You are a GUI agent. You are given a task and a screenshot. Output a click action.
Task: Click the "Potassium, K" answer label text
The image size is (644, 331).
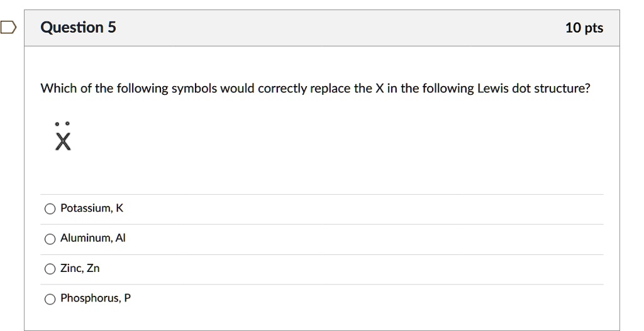click(92, 209)
